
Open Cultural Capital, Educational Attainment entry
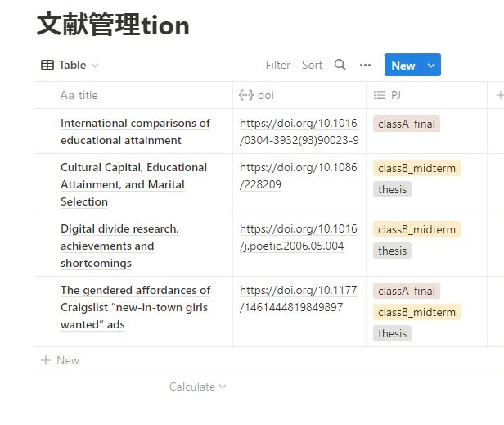point(133,184)
